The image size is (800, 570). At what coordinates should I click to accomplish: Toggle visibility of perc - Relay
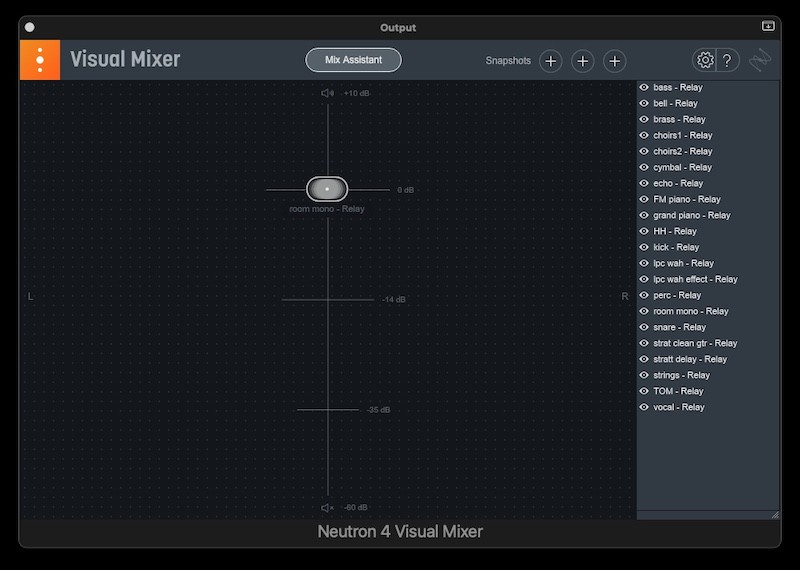644,295
